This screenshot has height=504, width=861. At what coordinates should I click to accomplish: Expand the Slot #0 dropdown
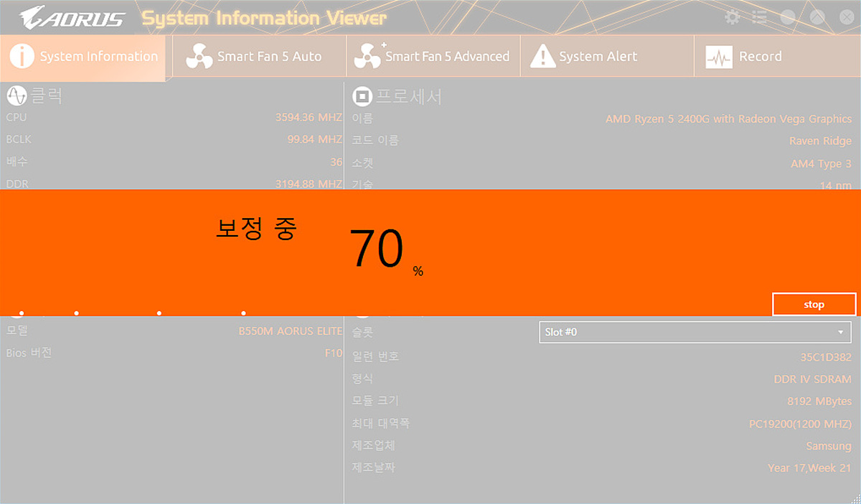(695, 333)
